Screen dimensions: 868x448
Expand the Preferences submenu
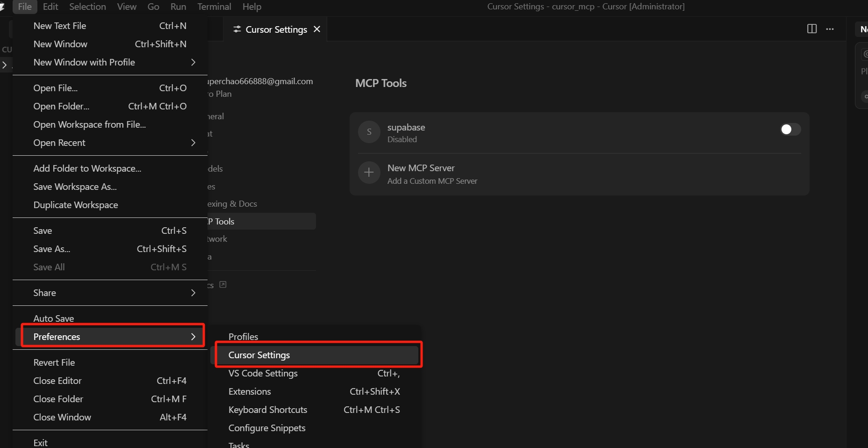pos(110,337)
